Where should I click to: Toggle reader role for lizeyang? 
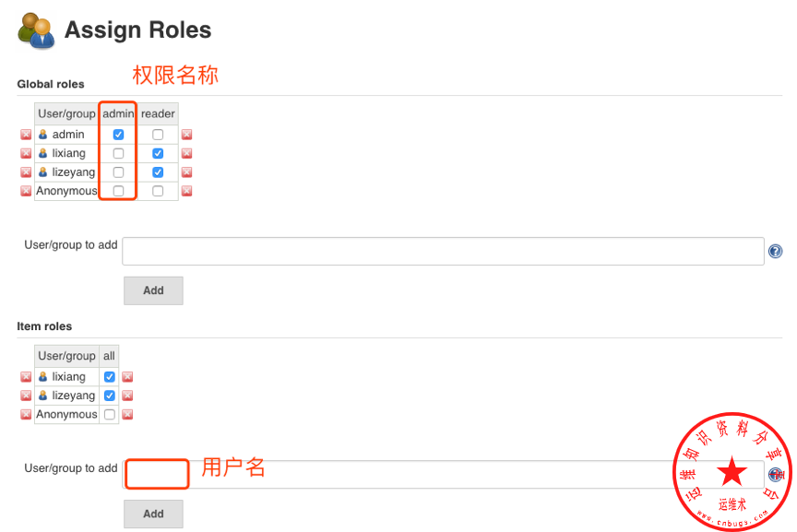(x=158, y=172)
